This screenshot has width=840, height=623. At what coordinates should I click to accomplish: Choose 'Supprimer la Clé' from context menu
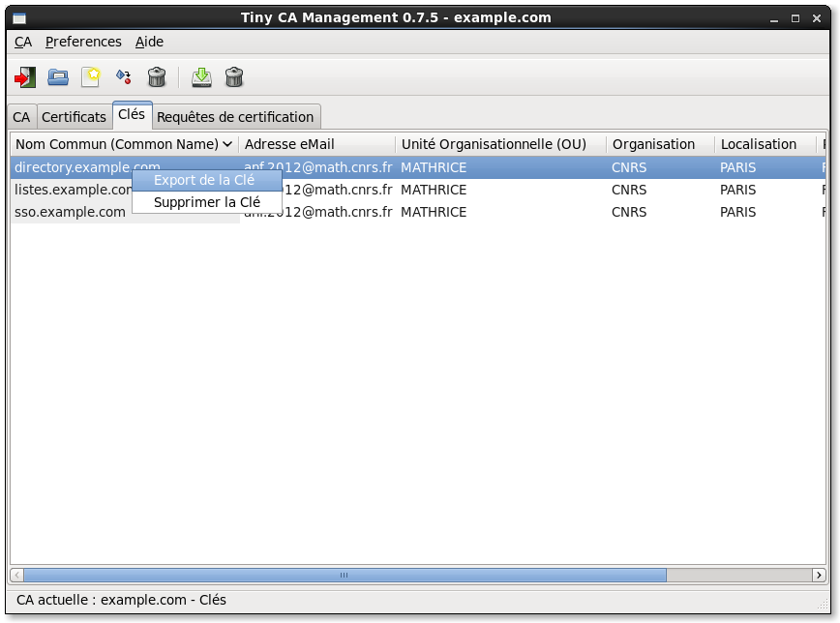(207, 202)
